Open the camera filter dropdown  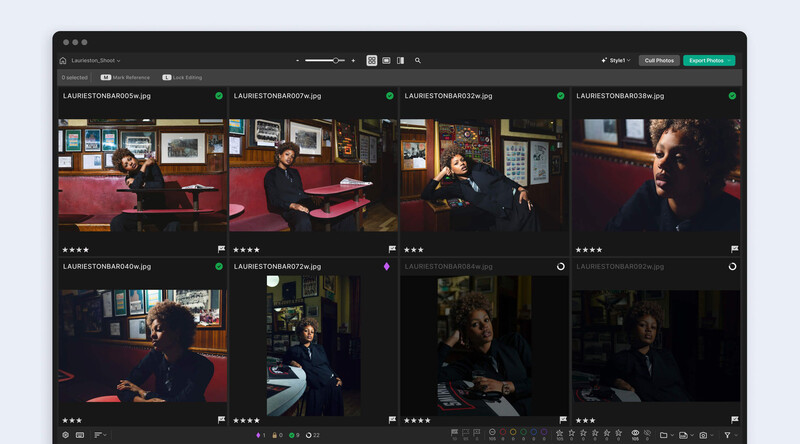[706, 435]
